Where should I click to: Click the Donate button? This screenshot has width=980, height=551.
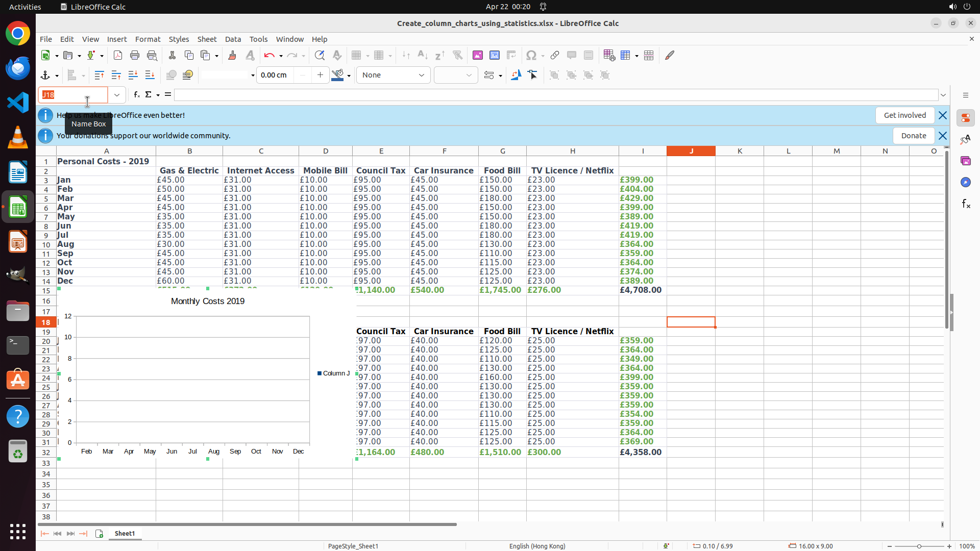click(913, 136)
